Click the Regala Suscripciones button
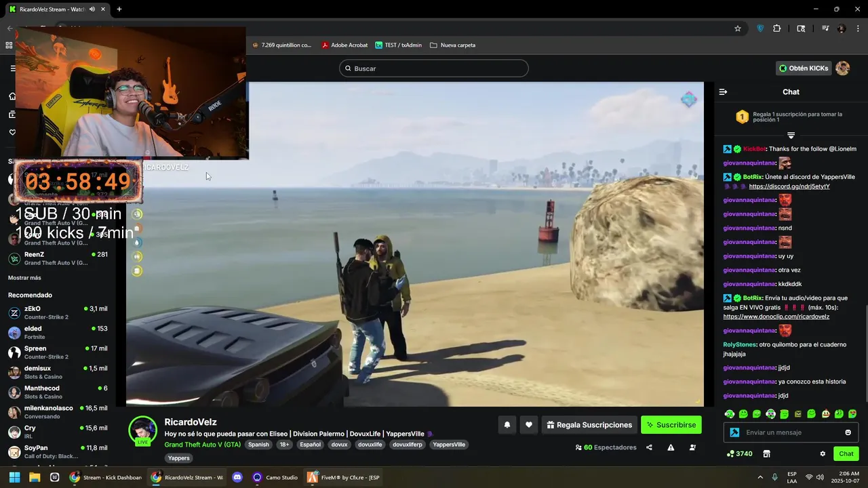868x488 pixels. pos(589,425)
